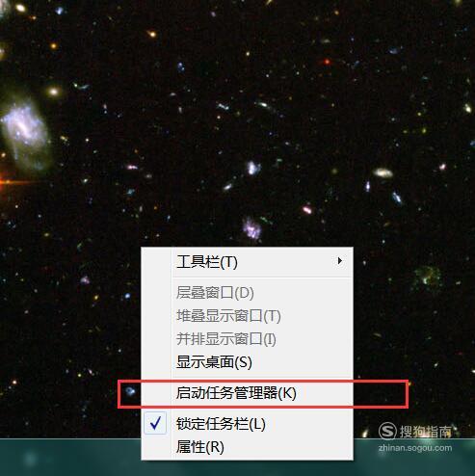Click empty taskbar area left of menu
Screen dimensions: 475x476
click(70, 458)
